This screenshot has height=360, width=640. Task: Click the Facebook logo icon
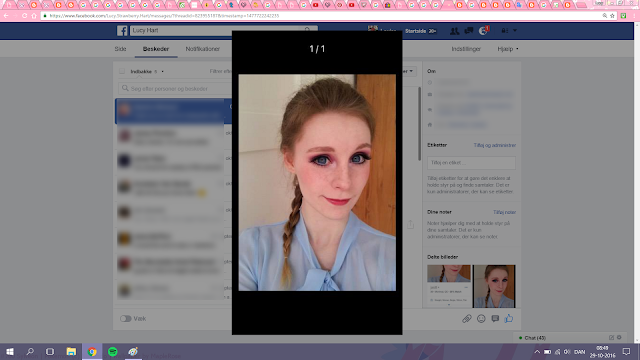point(122,31)
